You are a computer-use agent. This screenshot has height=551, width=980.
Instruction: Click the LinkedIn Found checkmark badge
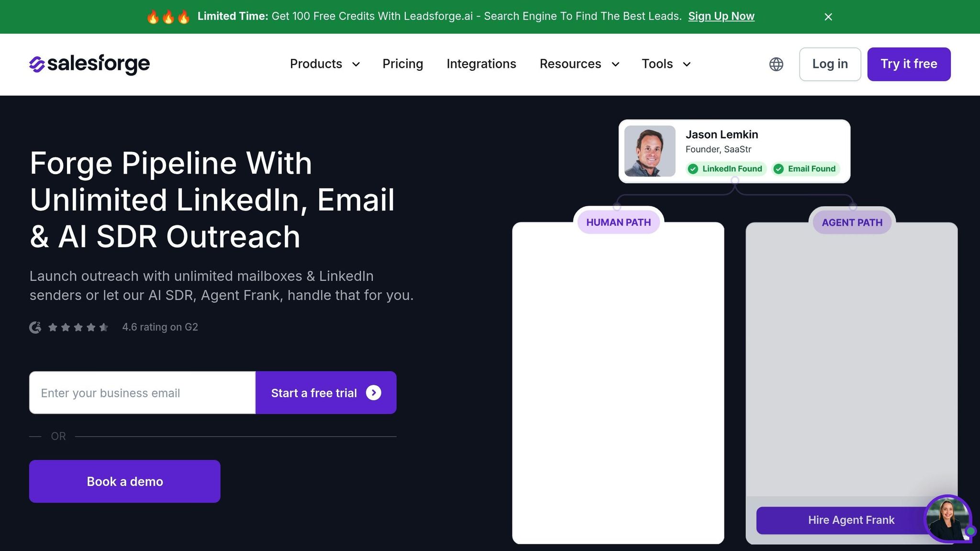click(x=726, y=169)
